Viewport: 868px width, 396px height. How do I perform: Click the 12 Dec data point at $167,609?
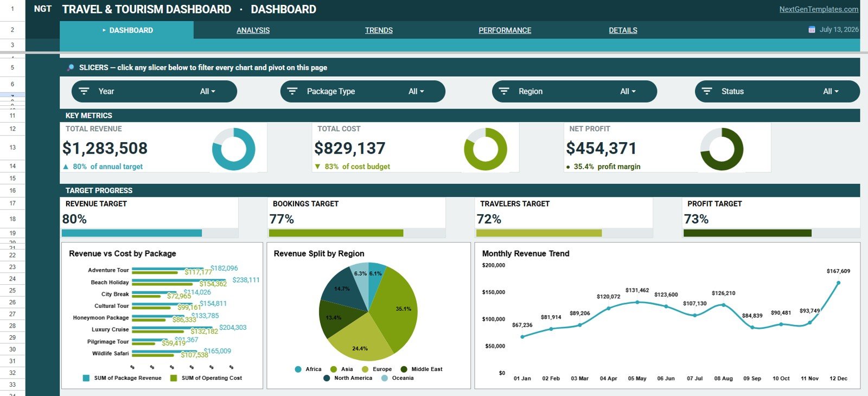(x=838, y=283)
